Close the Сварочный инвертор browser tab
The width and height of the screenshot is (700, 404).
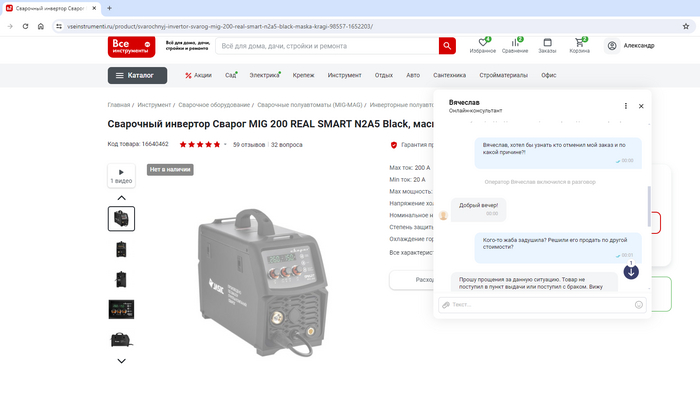tap(94, 8)
